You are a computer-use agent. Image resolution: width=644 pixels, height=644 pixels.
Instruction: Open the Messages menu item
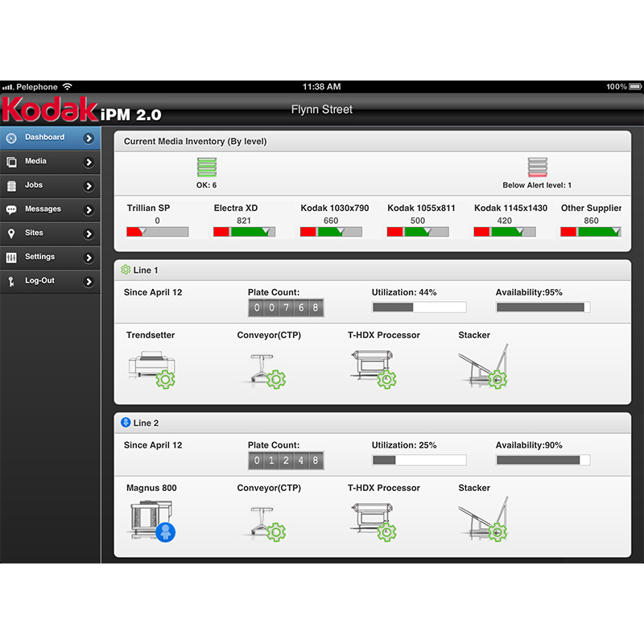click(x=50, y=209)
